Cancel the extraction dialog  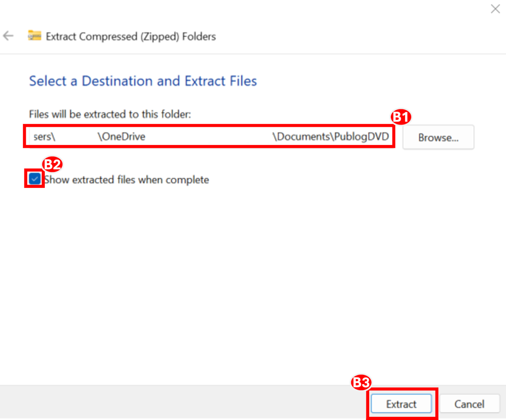(469, 404)
